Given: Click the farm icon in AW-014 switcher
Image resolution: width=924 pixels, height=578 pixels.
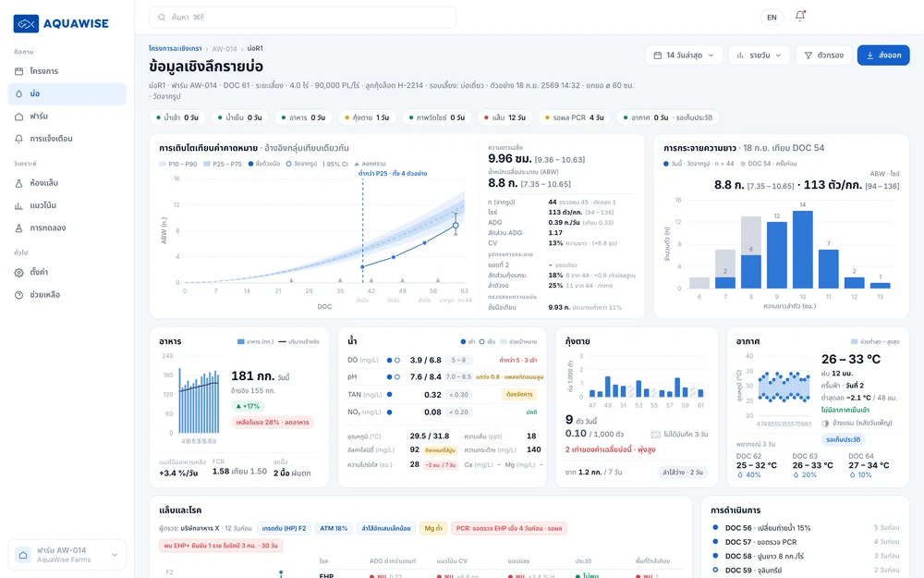Looking at the screenshot, I should click(23, 555).
